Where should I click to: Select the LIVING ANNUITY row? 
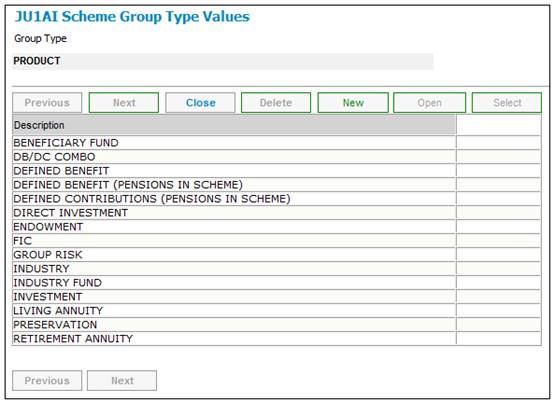tap(277, 311)
